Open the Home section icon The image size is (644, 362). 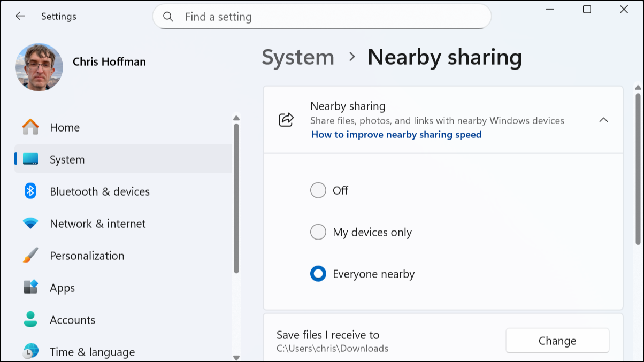tap(30, 127)
